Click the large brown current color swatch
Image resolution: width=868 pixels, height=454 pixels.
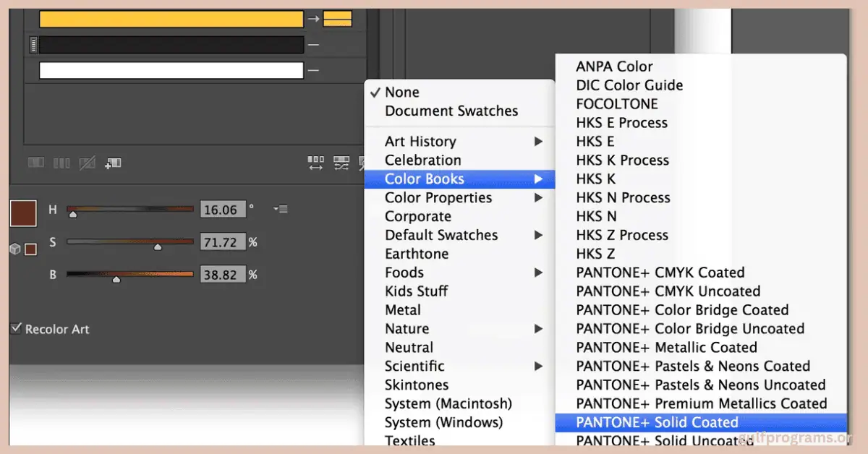pos(22,213)
